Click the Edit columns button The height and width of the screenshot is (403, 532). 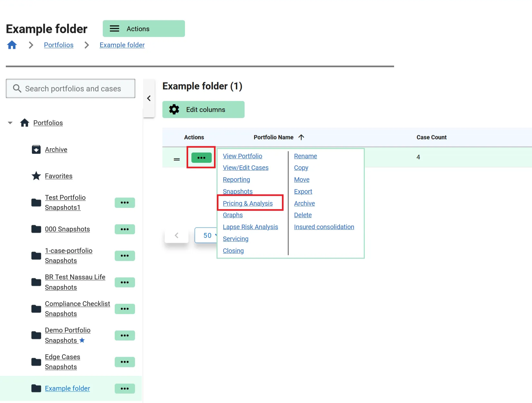pos(203,110)
